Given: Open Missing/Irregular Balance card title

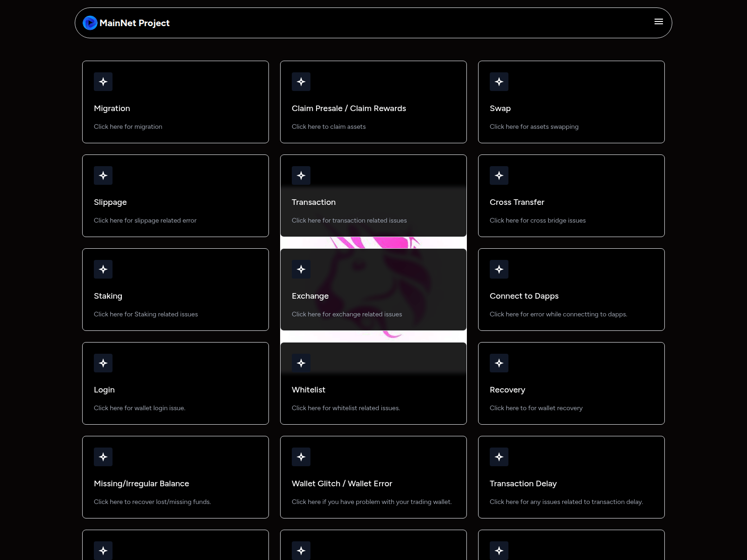Looking at the screenshot, I should click(x=141, y=483).
